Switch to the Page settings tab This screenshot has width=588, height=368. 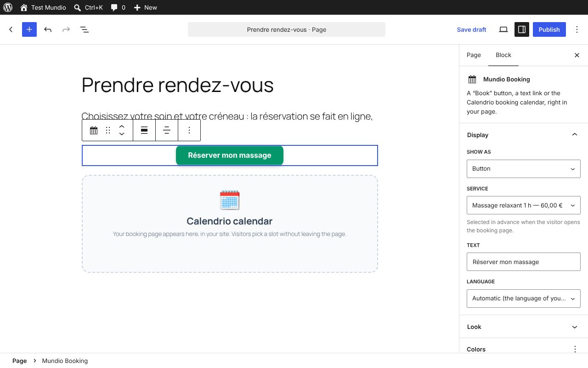474,55
